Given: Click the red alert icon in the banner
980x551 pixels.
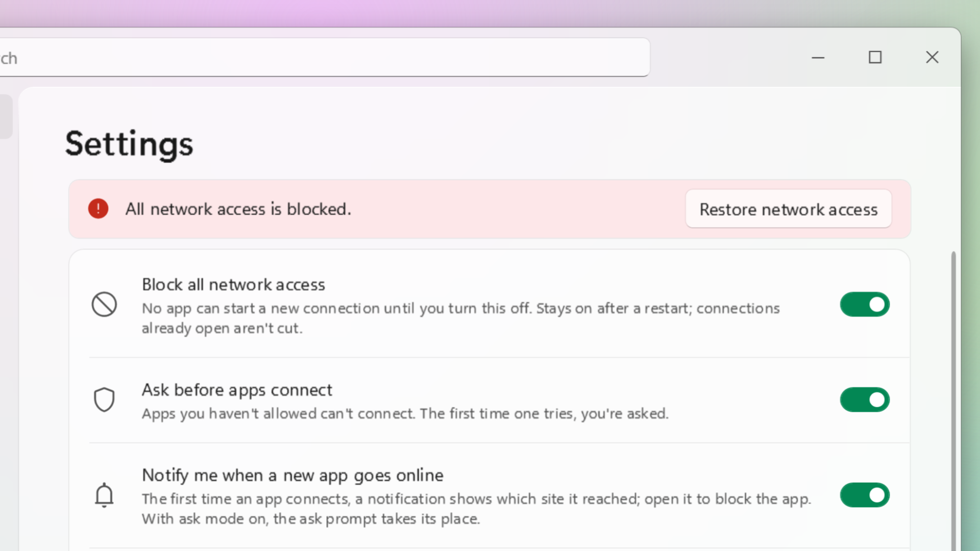Looking at the screenshot, I should (x=98, y=209).
